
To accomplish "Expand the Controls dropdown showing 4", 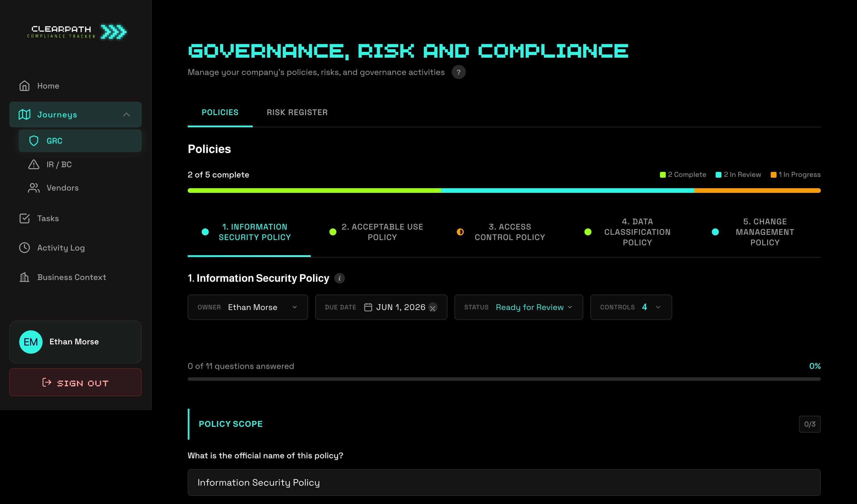I will point(631,307).
